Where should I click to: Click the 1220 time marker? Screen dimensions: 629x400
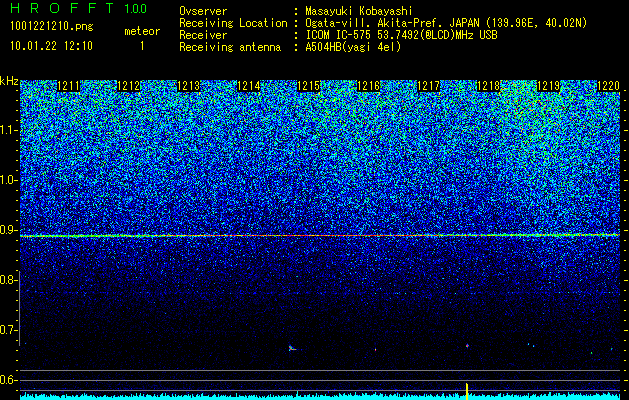point(609,86)
